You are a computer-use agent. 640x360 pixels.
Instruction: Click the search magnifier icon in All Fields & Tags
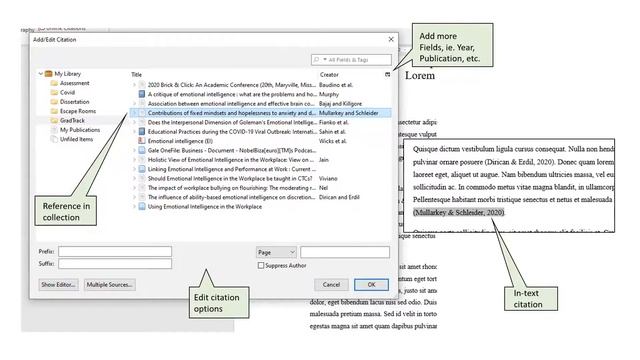tap(316, 60)
